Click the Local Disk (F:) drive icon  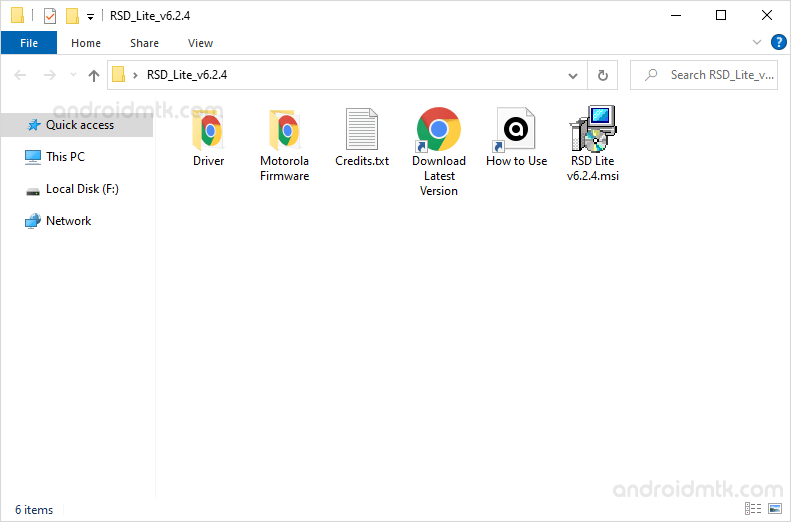pyautogui.click(x=33, y=191)
